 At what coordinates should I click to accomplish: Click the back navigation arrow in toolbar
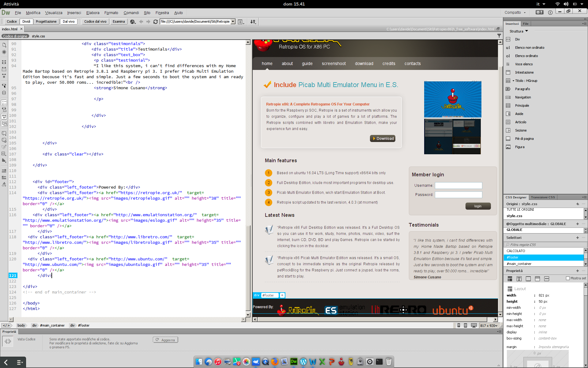(x=141, y=22)
